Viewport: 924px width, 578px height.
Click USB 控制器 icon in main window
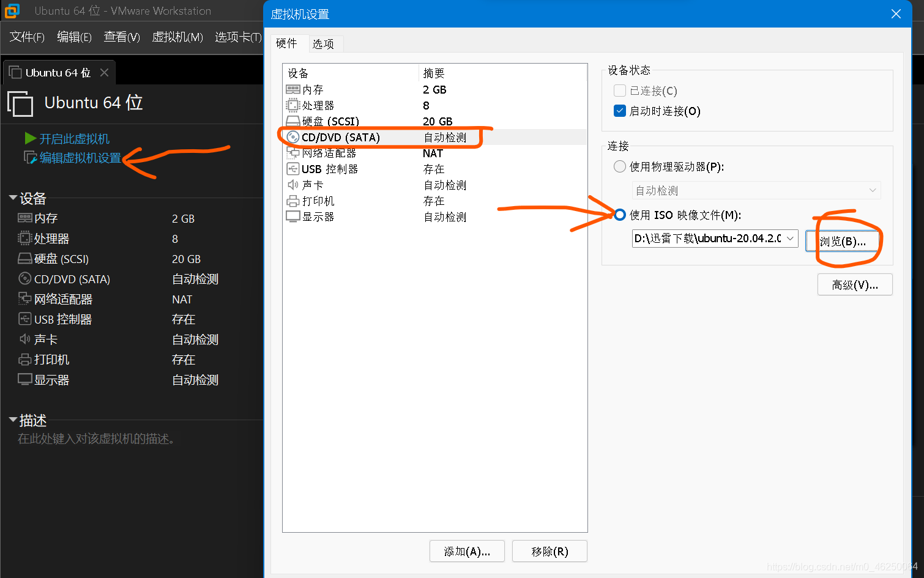pos(25,319)
